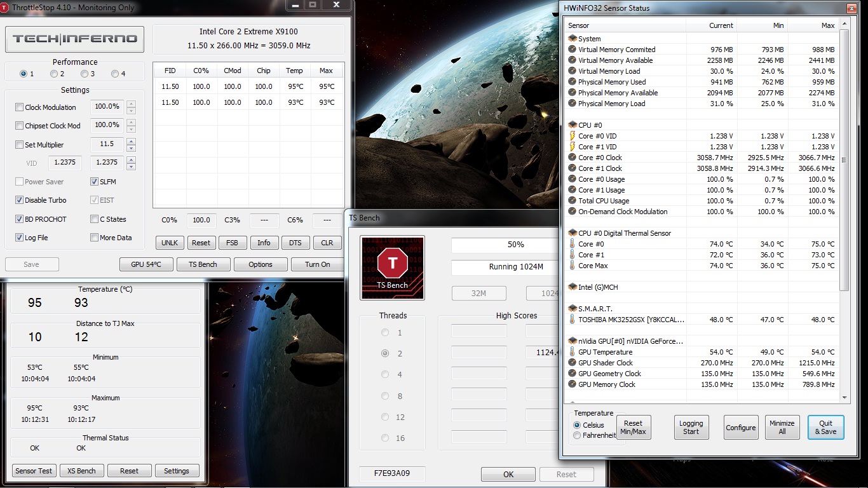Increase the Clock Modulation percentage stepper
This screenshot has width=868, height=488.
(x=131, y=104)
